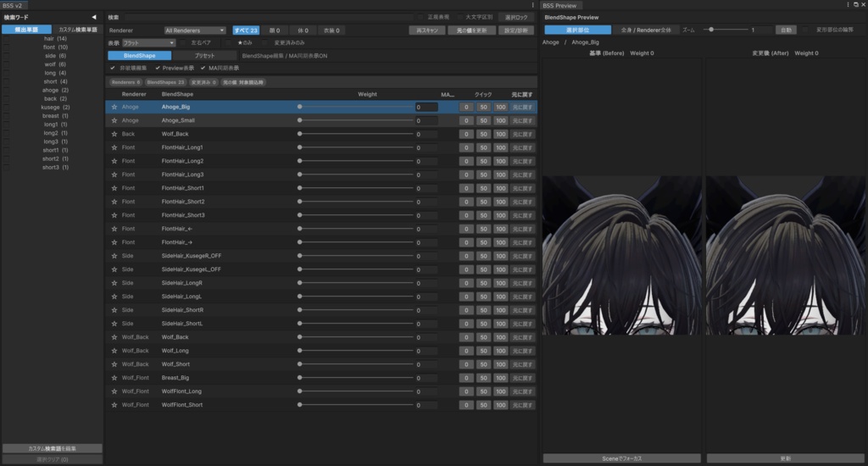Open the All Renderers dropdown

click(x=195, y=31)
